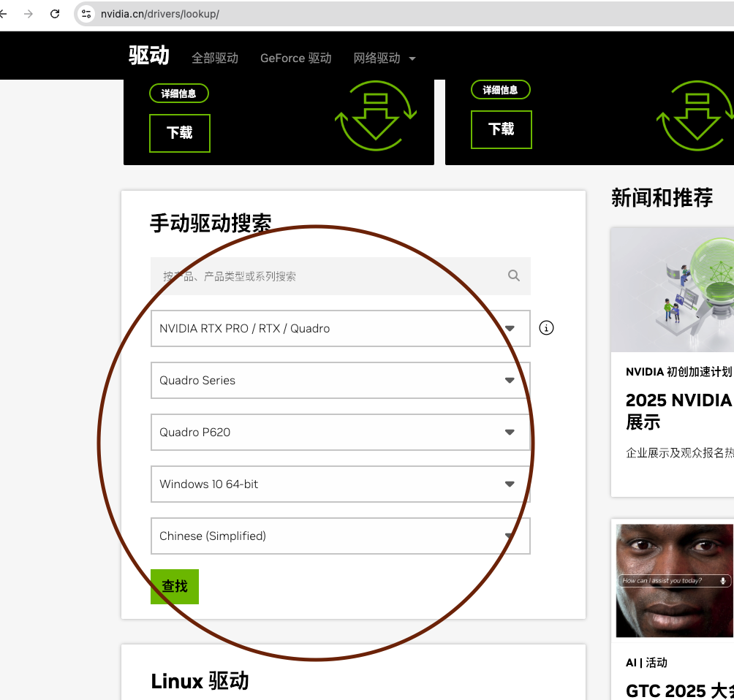Open the 全部驱动 menu item
The height and width of the screenshot is (700, 734).
tap(215, 58)
